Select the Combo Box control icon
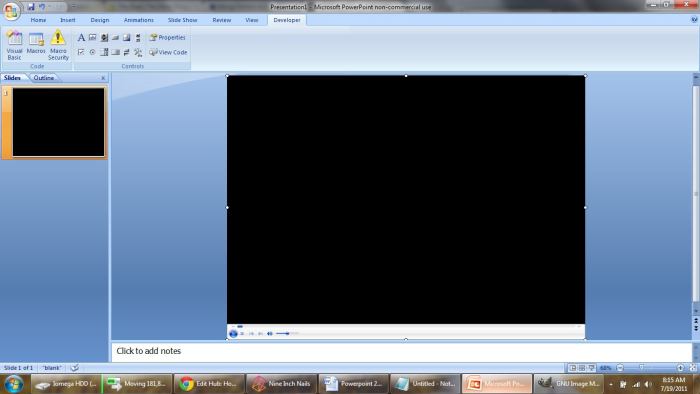Viewport: 700px width, 394px height. click(104, 52)
